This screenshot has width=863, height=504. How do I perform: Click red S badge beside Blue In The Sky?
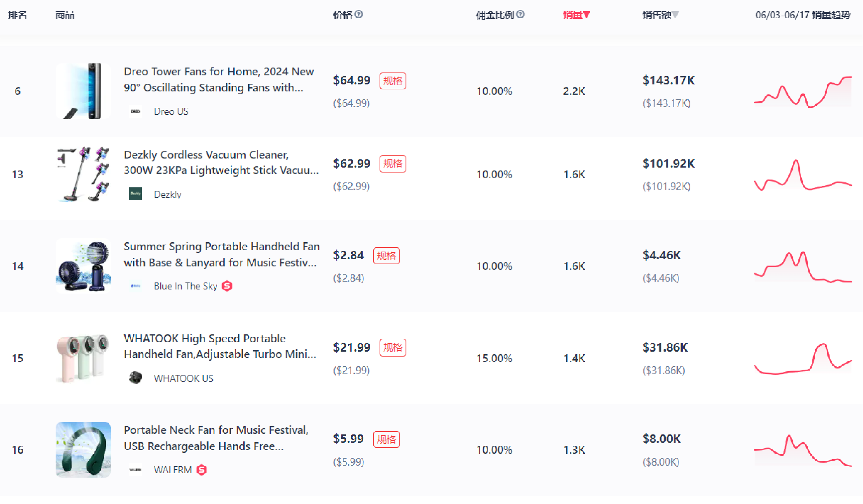(x=227, y=286)
